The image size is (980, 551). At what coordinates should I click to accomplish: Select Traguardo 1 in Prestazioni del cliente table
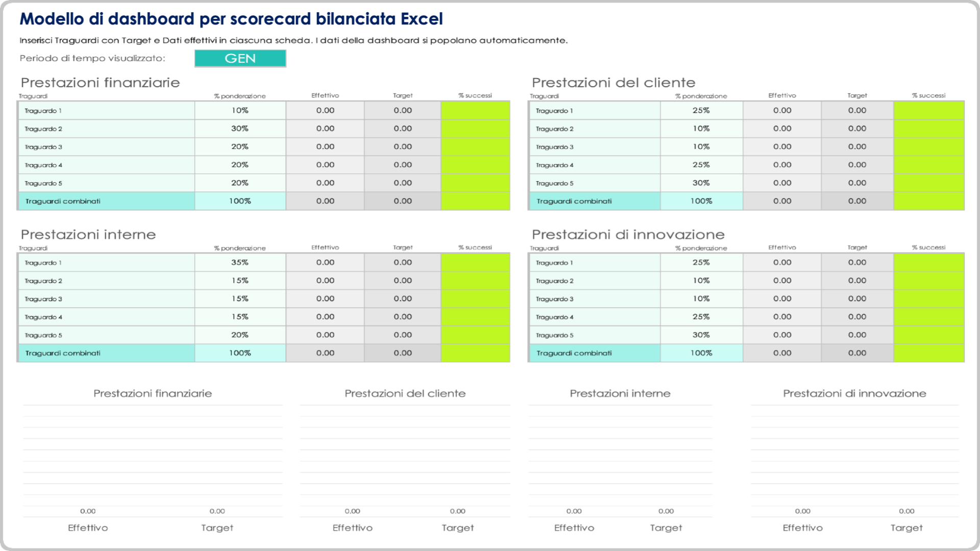595,111
